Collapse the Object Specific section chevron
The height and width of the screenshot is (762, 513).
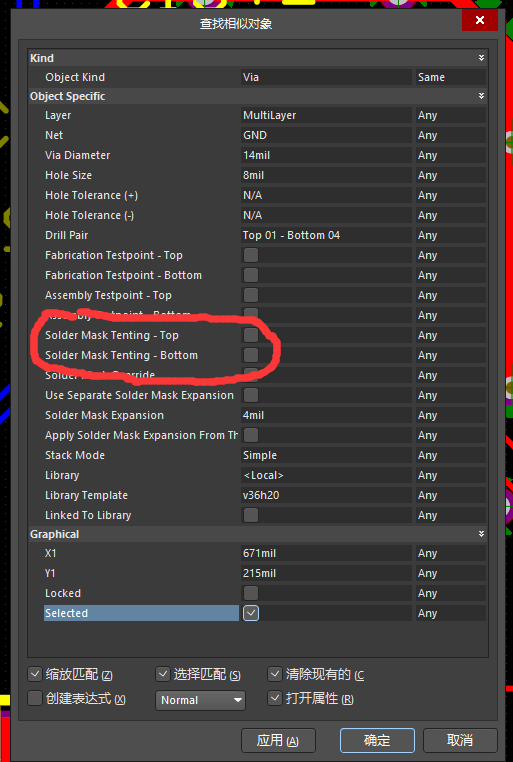(x=481, y=96)
